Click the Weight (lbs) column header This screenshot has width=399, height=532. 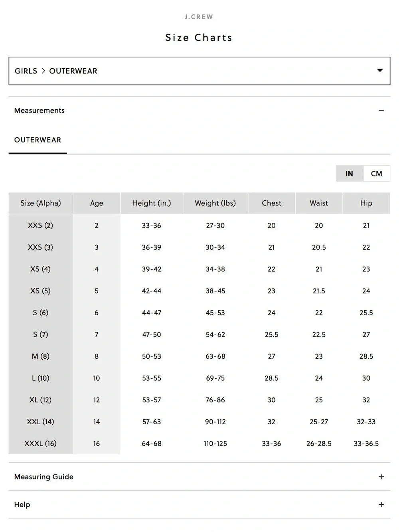pos(215,203)
